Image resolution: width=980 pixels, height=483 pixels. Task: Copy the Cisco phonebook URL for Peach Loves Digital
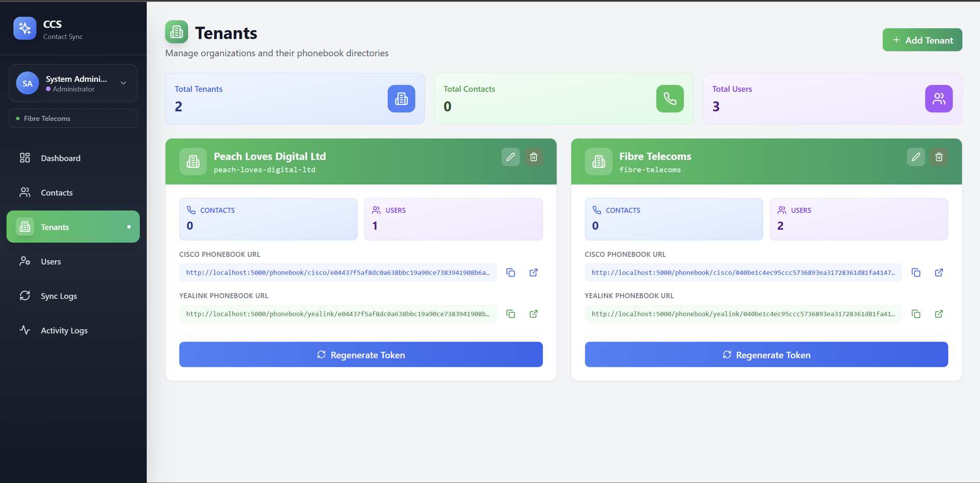[510, 272]
